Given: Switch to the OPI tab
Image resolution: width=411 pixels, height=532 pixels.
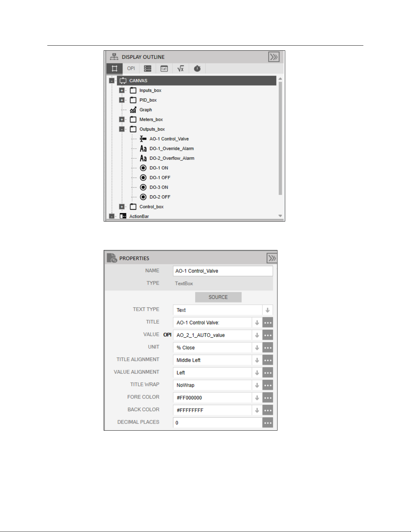Looking at the screenshot, I should tap(131, 68).
